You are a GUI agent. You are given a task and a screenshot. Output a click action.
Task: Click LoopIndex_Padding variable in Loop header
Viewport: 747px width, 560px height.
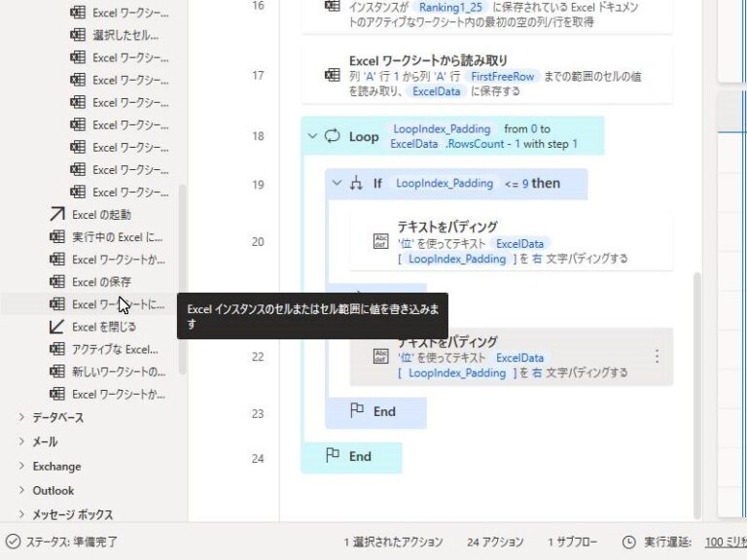[442, 129]
